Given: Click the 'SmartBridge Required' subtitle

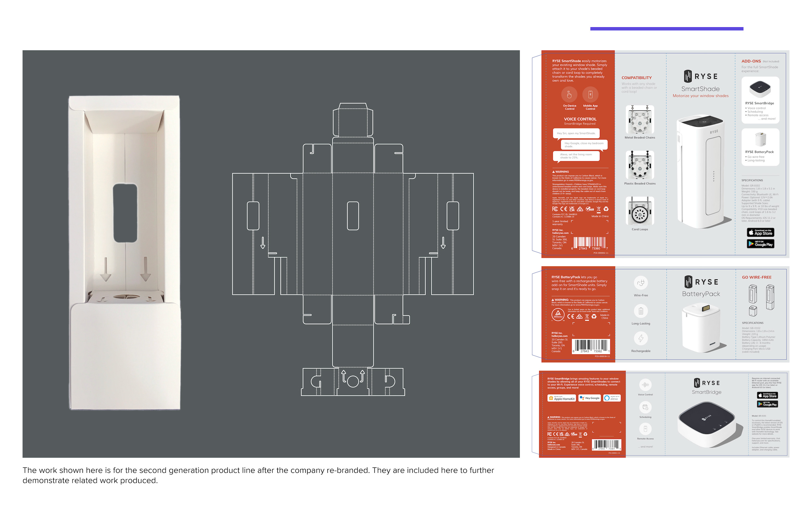Looking at the screenshot, I should [580, 124].
